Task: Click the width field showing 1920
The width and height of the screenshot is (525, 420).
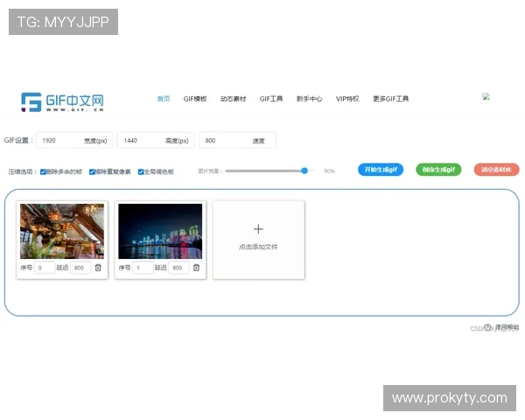Action: point(74,140)
